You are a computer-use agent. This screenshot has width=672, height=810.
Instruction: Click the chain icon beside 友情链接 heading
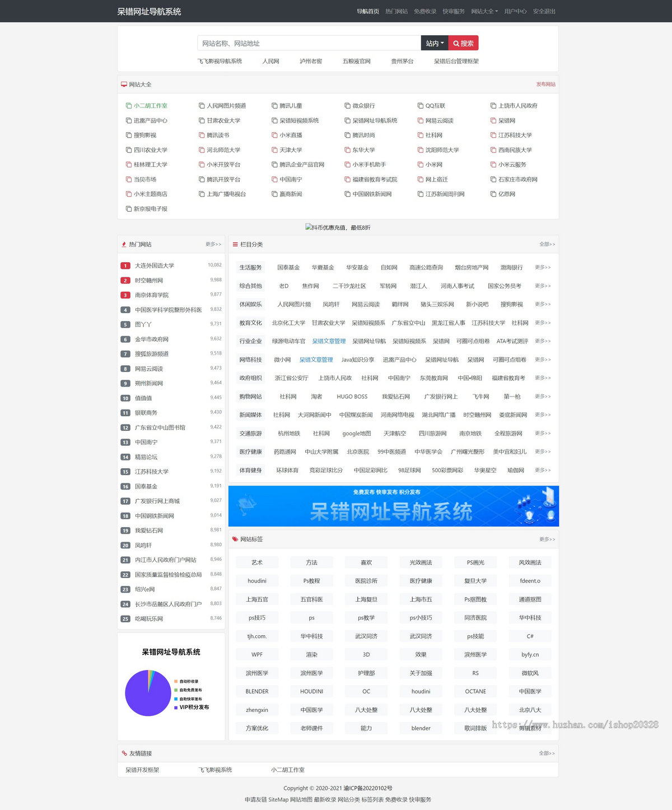click(124, 753)
